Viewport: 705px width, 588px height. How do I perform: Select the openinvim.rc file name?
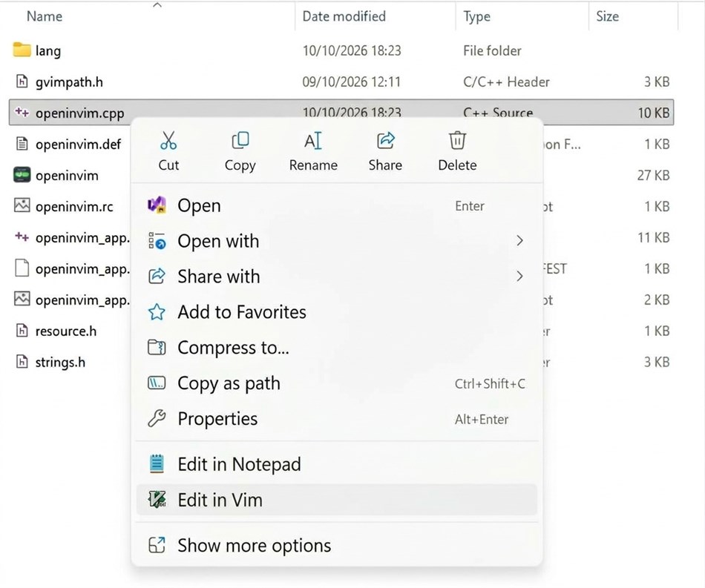coord(74,207)
